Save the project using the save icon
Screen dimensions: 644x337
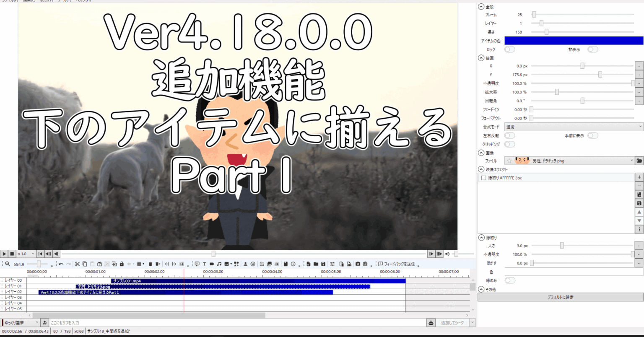click(x=324, y=264)
